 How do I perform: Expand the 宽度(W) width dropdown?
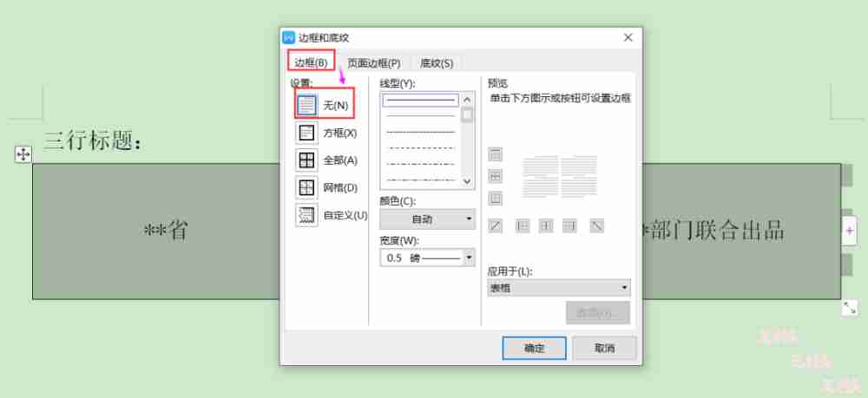pyautogui.click(x=470, y=258)
